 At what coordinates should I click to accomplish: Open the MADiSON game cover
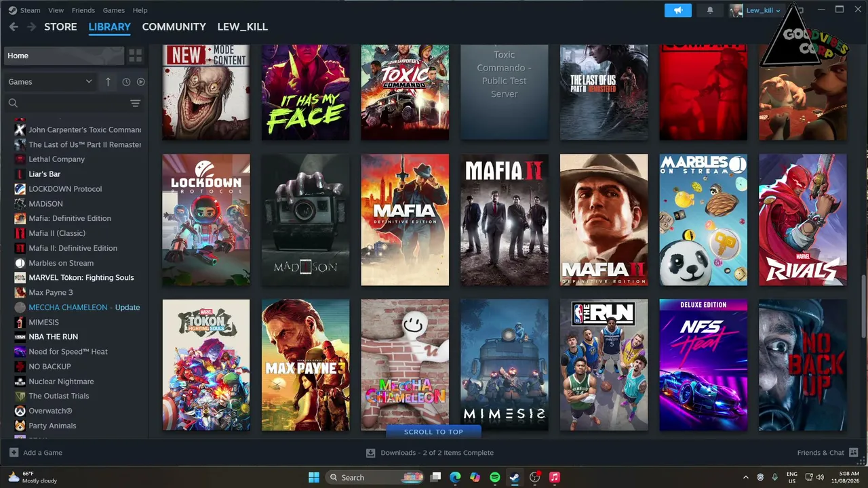306,220
